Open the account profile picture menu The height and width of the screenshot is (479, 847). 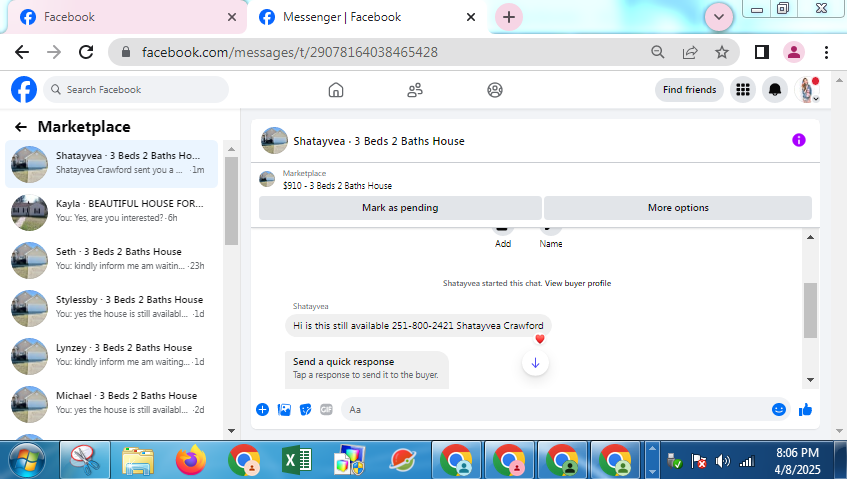[x=807, y=90]
